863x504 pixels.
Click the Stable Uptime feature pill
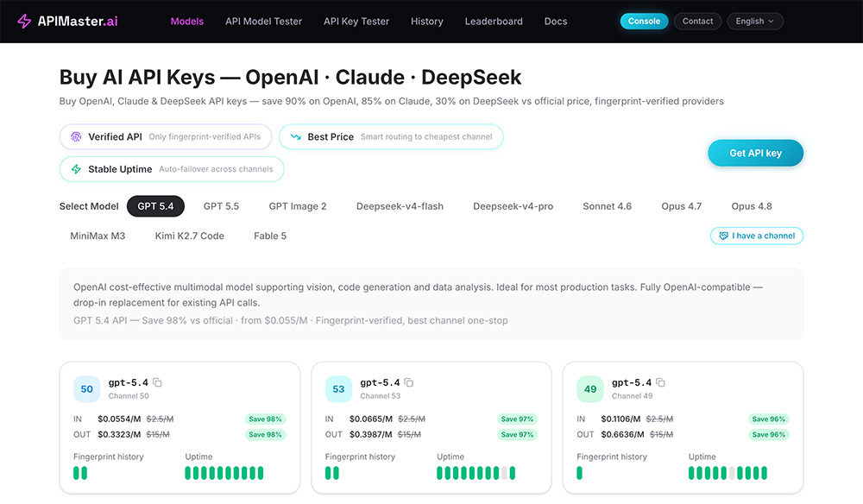click(x=172, y=169)
